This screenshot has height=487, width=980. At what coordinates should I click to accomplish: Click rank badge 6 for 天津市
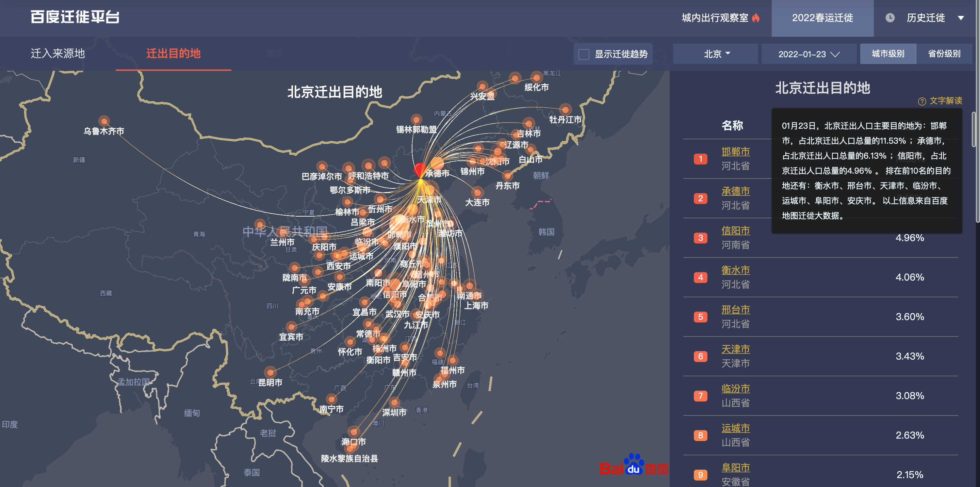[700, 357]
